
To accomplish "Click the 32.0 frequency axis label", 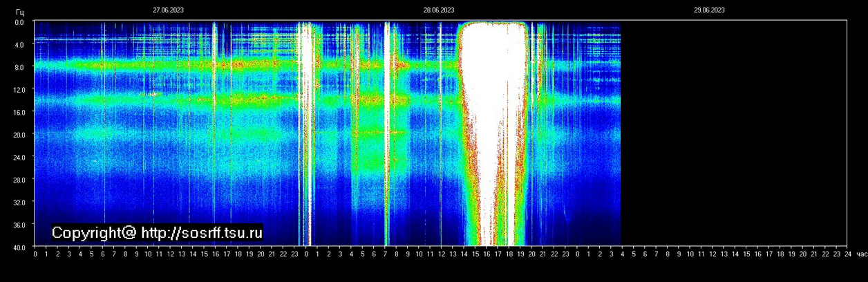I will click(x=19, y=202).
